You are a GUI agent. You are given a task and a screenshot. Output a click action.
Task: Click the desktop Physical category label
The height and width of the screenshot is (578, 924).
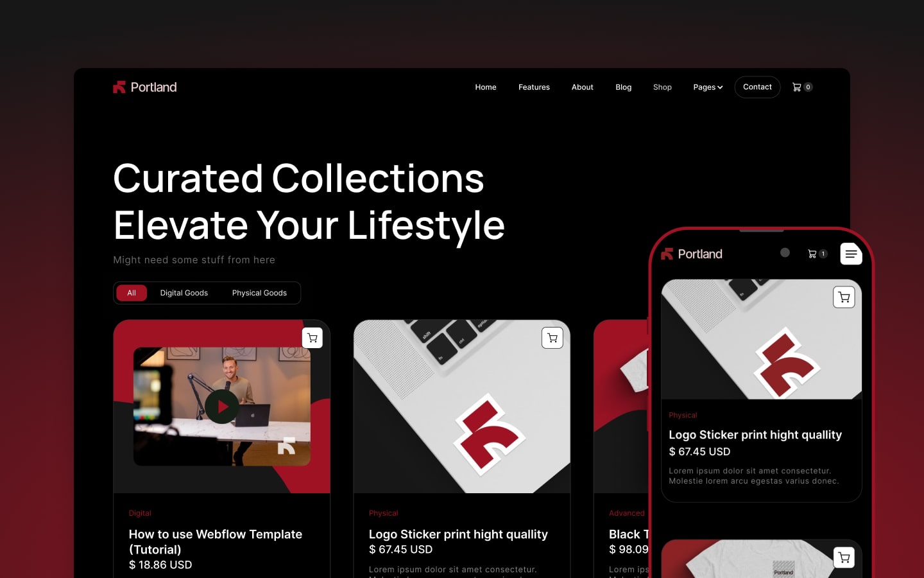point(384,513)
